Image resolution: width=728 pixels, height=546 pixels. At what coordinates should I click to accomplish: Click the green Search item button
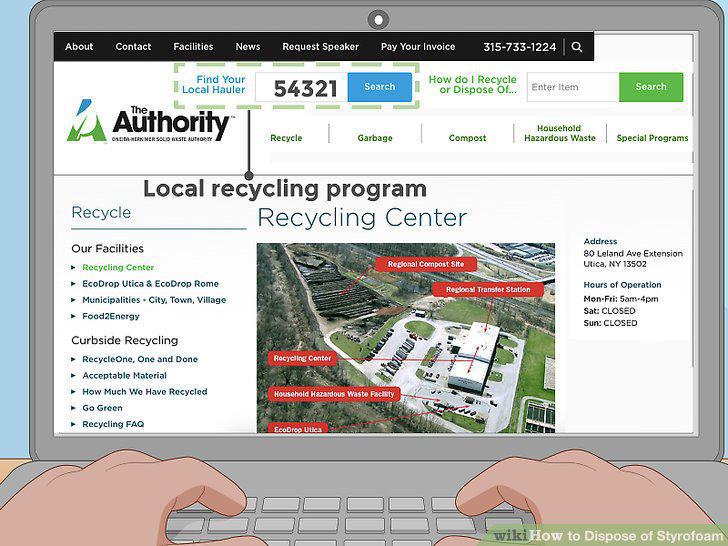pos(651,87)
